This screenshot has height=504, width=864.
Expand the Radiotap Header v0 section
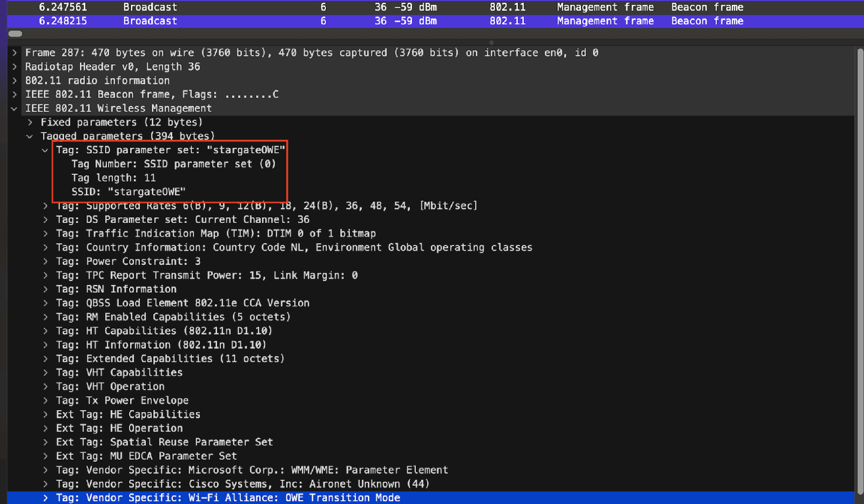15,67
